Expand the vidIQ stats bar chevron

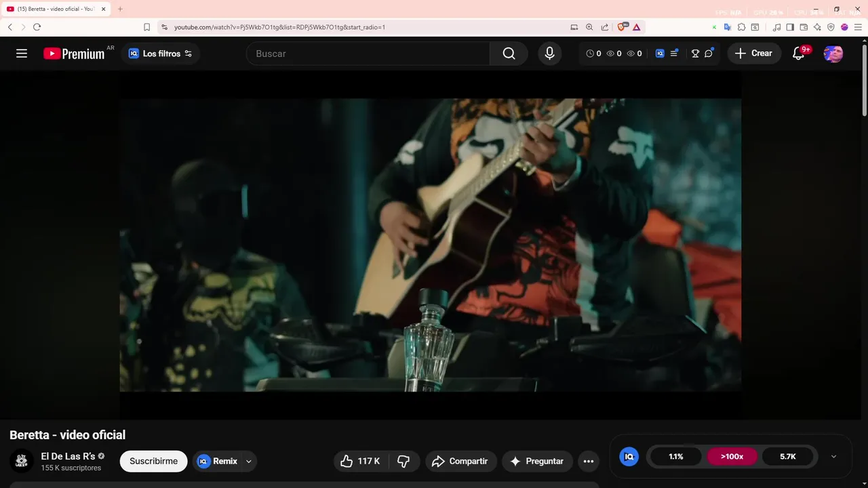(833, 457)
